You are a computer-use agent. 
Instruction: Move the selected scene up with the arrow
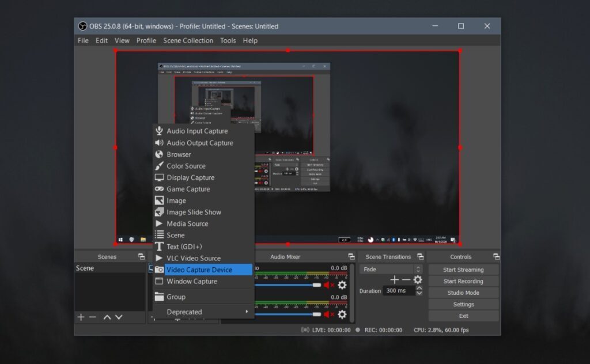pos(107,317)
